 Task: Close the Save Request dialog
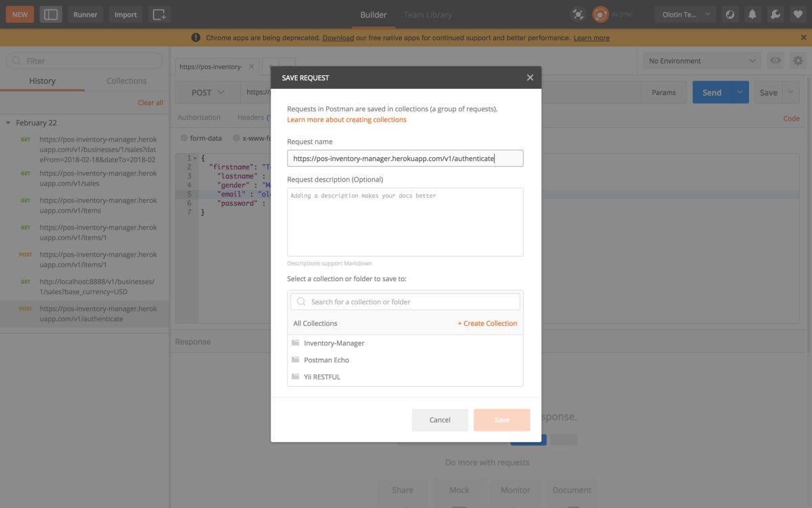point(530,78)
